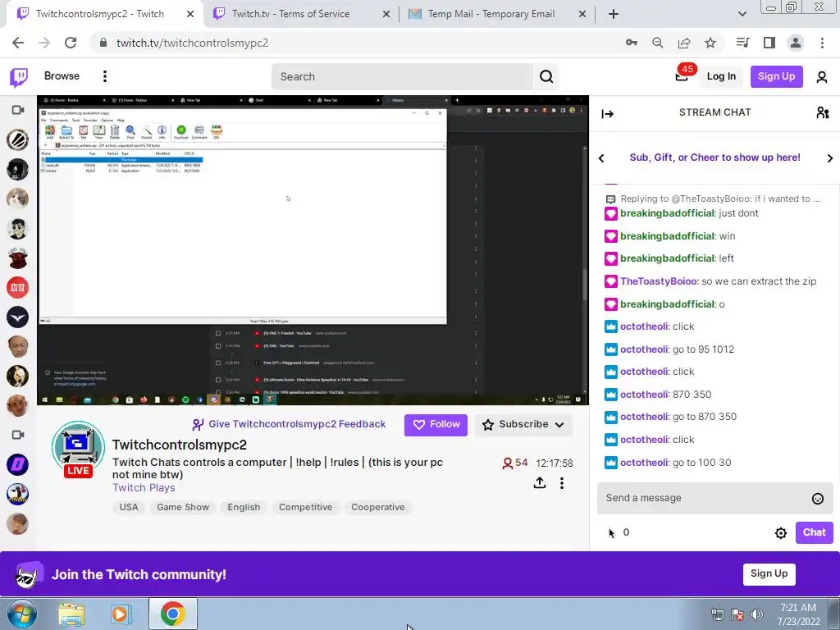The width and height of the screenshot is (840, 630).
Task: Open the Twitch Plays category link
Action: (x=144, y=488)
